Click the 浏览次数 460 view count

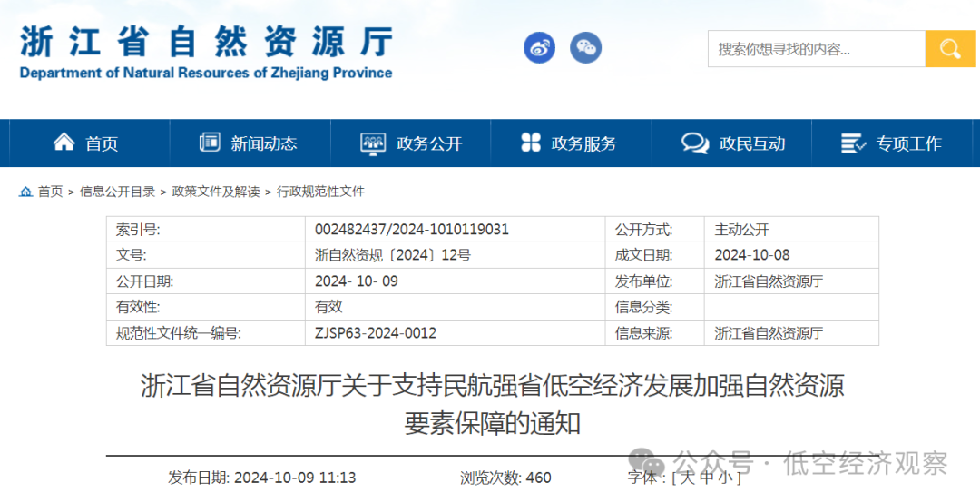(x=505, y=478)
